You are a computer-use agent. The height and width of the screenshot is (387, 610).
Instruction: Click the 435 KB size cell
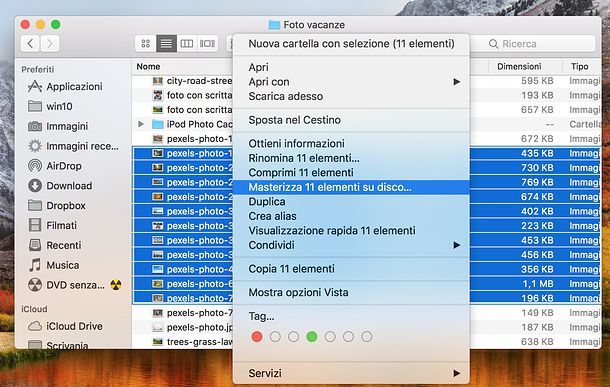click(x=537, y=153)
